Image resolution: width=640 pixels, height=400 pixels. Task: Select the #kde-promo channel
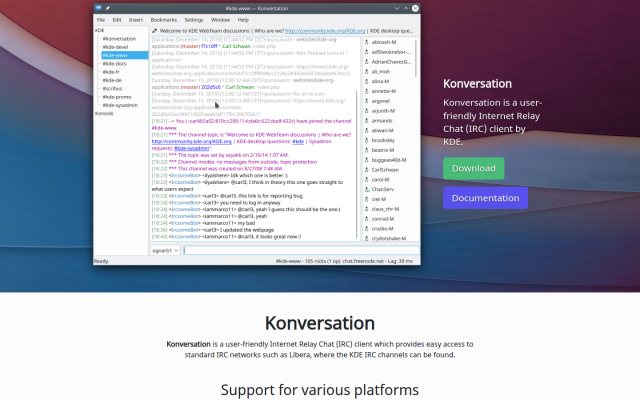coord(117,97)
